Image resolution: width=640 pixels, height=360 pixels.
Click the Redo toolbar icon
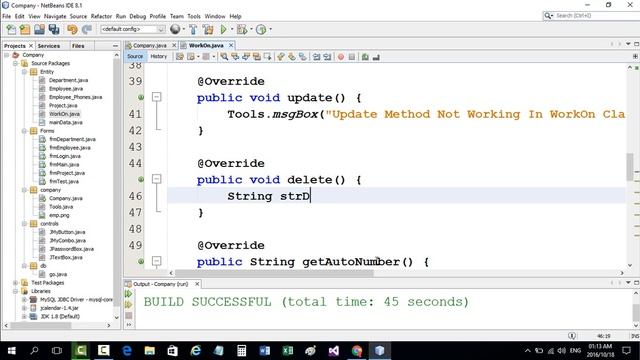pyautogui.click(x=87, y=29)
